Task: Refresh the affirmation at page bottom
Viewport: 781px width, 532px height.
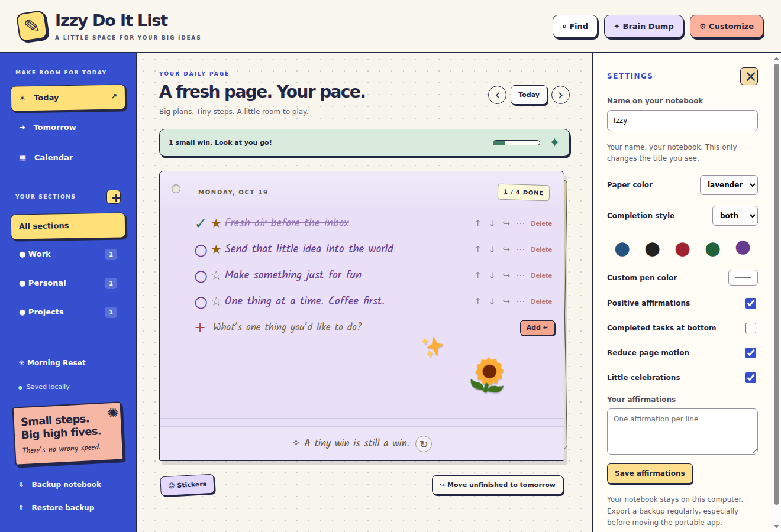Action: 424,444
